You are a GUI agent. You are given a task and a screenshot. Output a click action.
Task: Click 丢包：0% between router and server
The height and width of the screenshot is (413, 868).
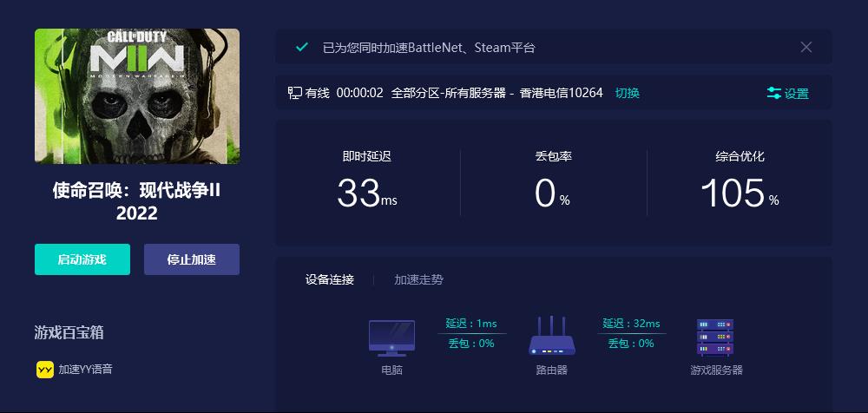click(x=631, y=344)
